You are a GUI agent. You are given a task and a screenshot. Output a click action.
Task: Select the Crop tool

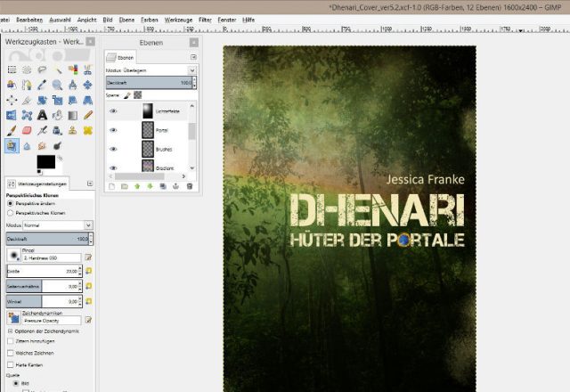(x=27, y=100)
